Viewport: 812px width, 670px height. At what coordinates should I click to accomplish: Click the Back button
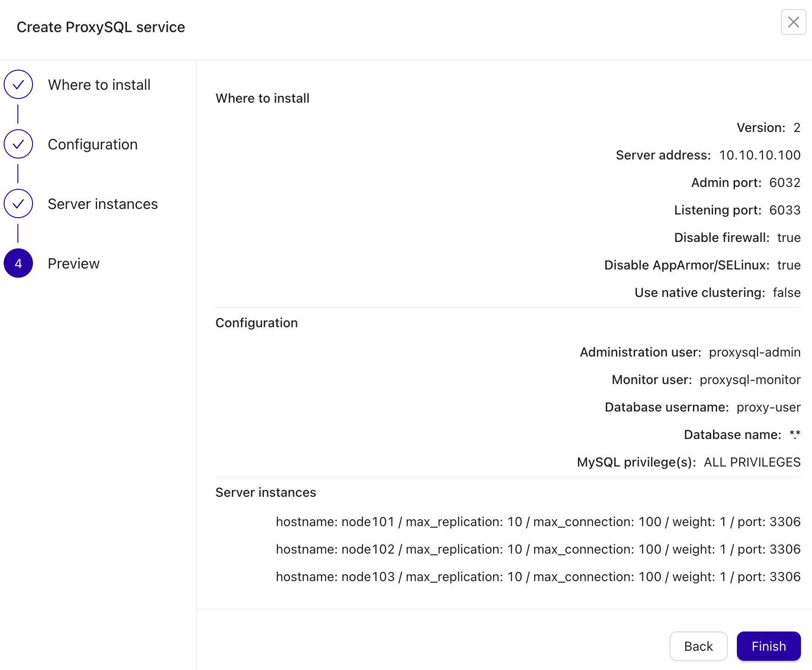(698, 646)
